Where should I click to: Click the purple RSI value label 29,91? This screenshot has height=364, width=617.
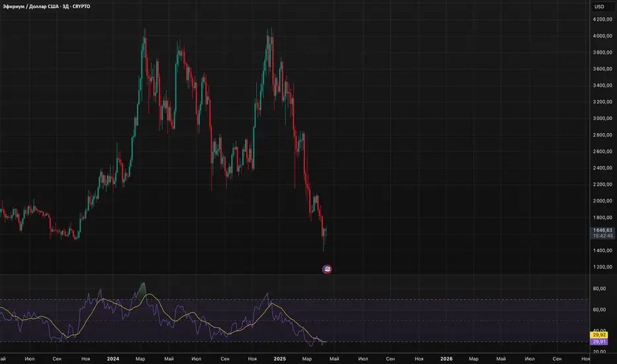(x=599, y=341)
